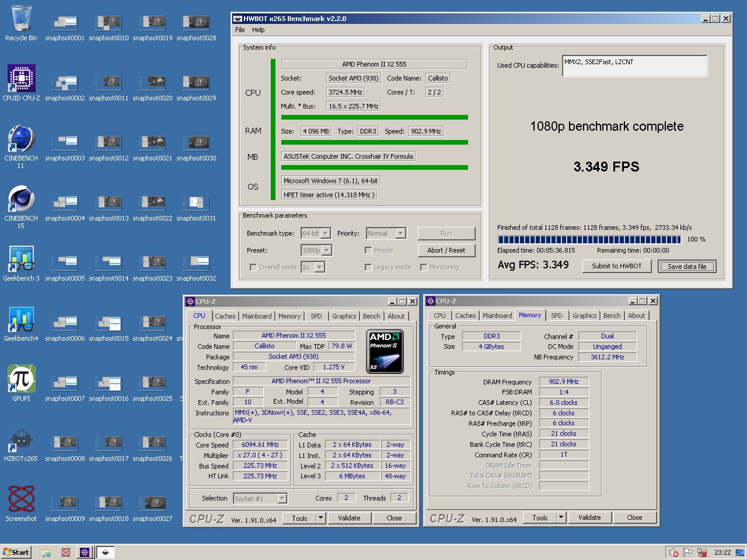This screenshot has height=560, width=747.
Task: Switch to Bench tab in right CPU-Z
Action: pos(612,316)
